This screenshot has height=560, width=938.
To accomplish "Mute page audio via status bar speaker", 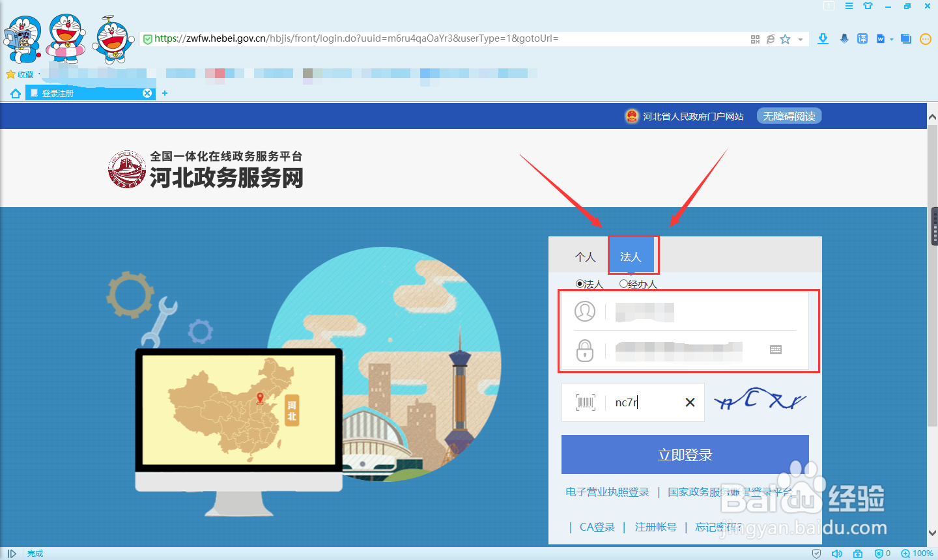I will tap(837, 553).
